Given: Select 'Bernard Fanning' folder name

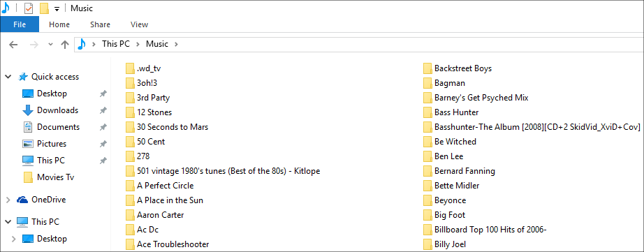Looking at the screenshot, I should 464,171.
